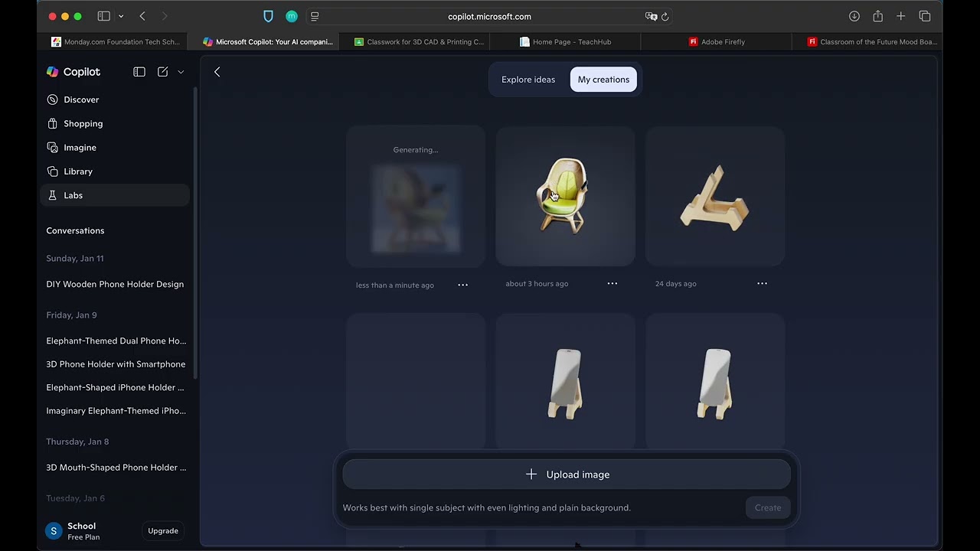This screenshot has width=980, height=551.
Task: Open Shopping in the sidebar
Action: coord(115,123)
